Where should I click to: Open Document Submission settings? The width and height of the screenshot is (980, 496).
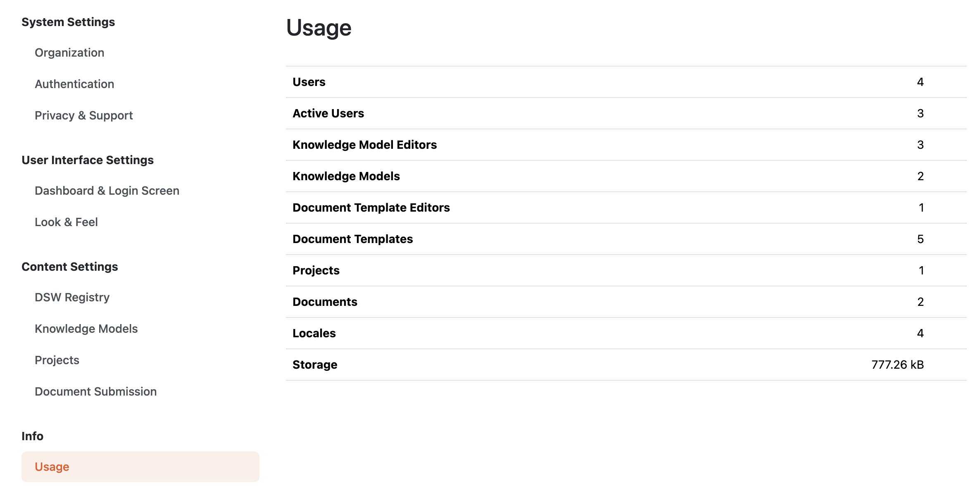96,392
